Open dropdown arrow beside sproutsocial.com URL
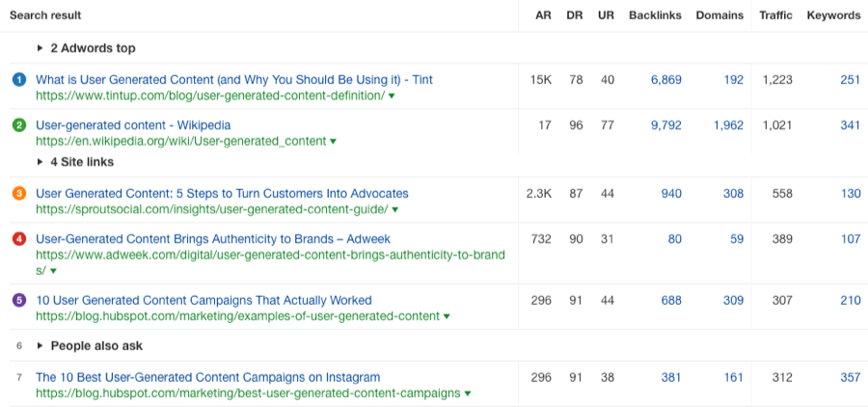Viewport: 868px width, 407px height. 395,209
